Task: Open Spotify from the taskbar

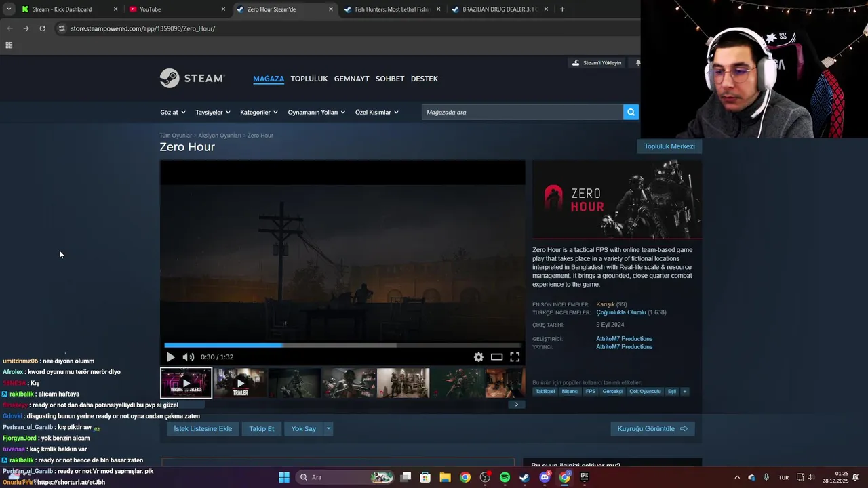Action: [505, 477]
